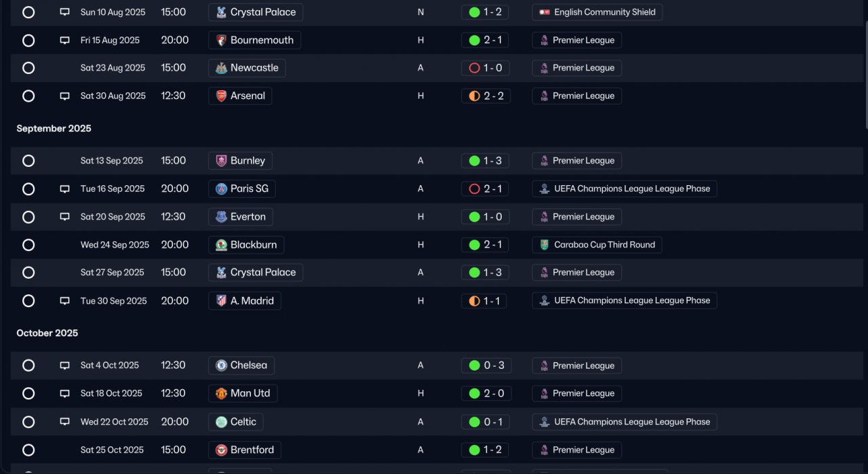This screenshot has height=474, width=868.
Task: Click the Crystal Palace crest on the 27 Sep fixture
Action: tap(221, 273)
